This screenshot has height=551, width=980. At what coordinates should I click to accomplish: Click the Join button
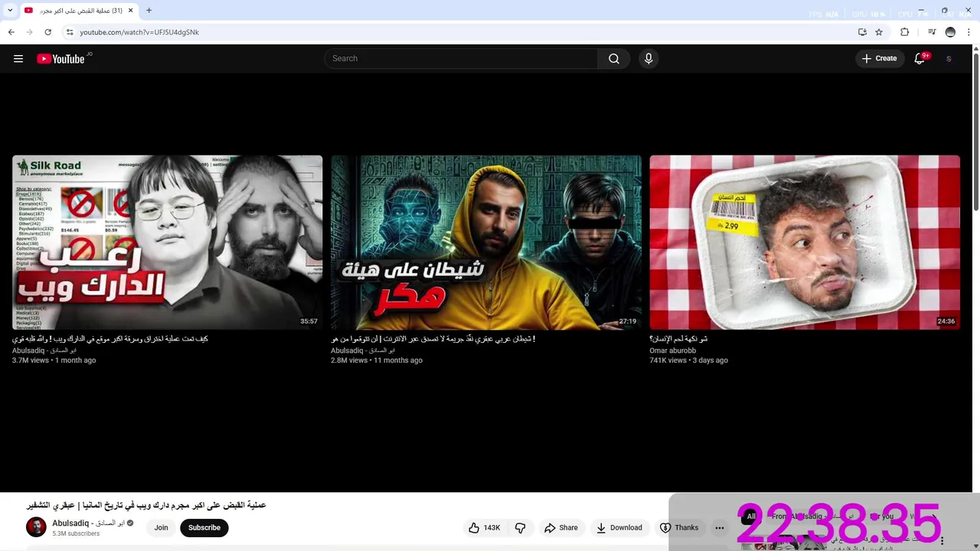pos(161,527)
